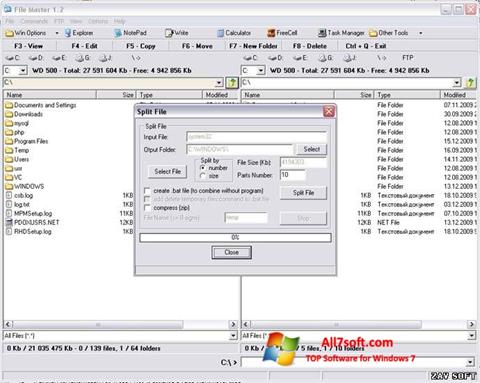Viewport: 480px width, 383px height.
Task: Open the File menu
Action: tap(9, 21)
